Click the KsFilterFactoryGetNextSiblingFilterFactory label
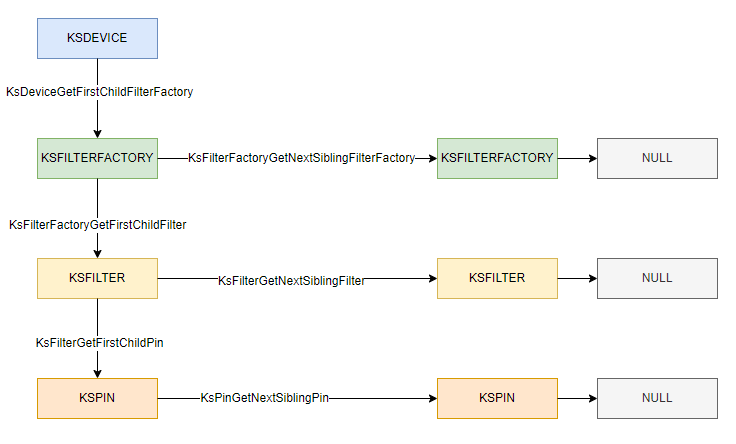Screen dimensions: 736x444 [301, 158]
